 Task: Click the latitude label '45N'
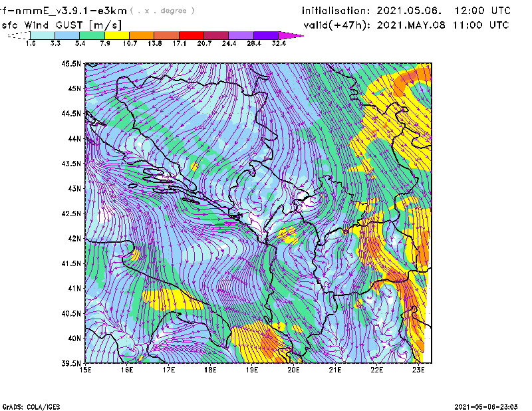74,88
